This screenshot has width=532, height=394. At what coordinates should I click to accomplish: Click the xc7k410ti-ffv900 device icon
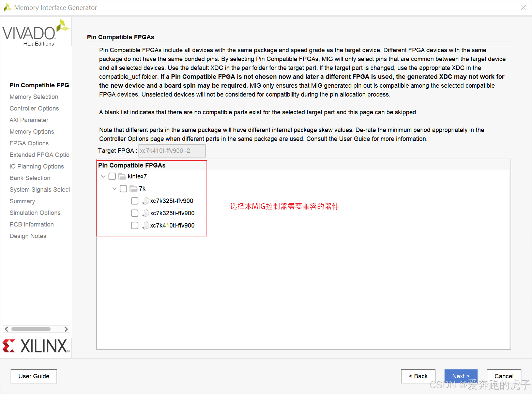[x=145, y=225]
